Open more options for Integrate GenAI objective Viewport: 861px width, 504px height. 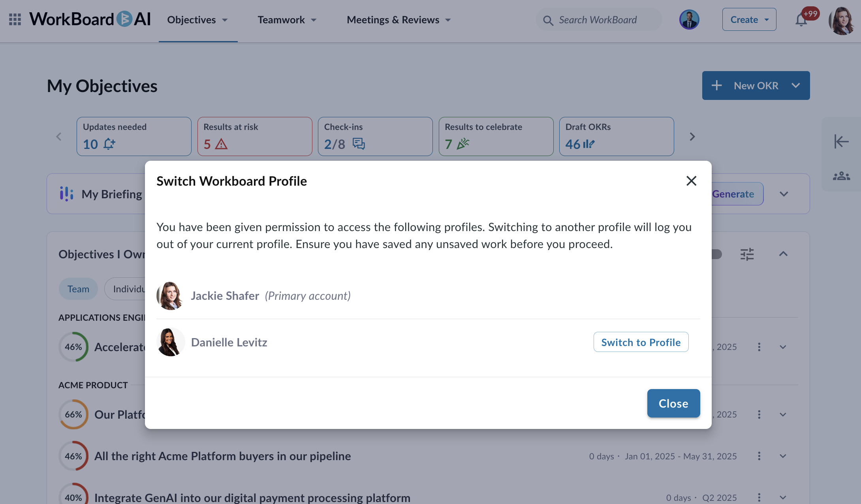(759, 498)
